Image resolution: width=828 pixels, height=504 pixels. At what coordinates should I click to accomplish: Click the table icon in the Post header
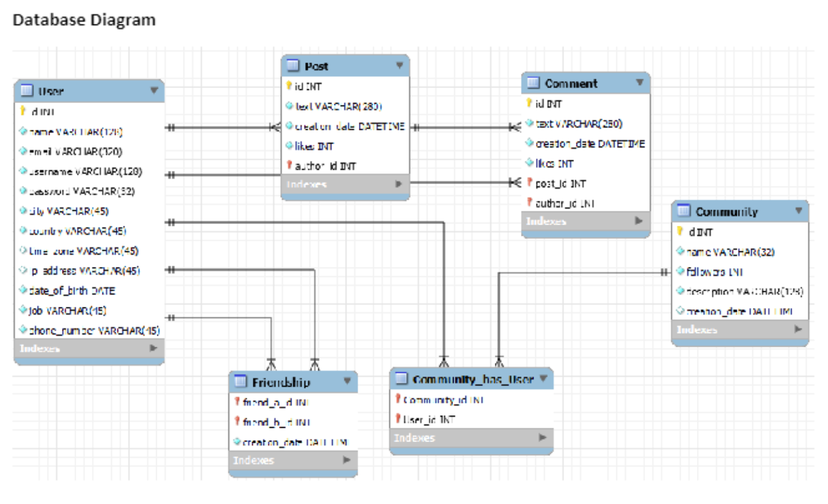[x=292, y=66]
